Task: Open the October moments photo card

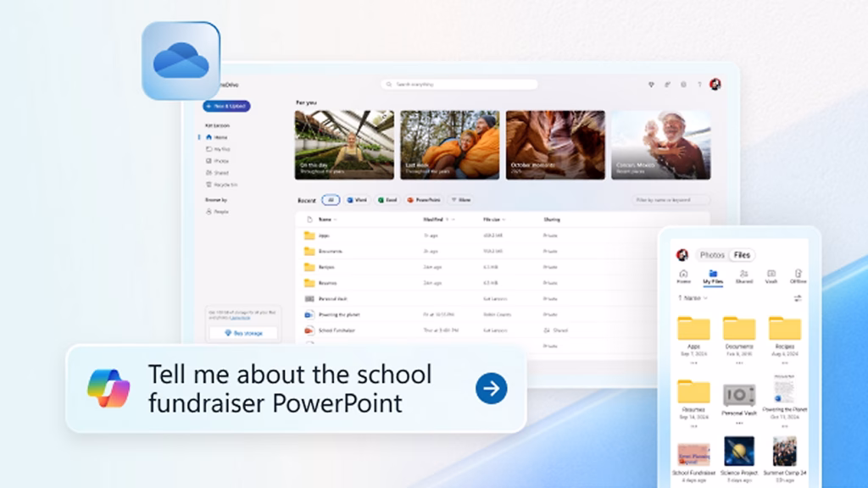Action: pos(555,145)
